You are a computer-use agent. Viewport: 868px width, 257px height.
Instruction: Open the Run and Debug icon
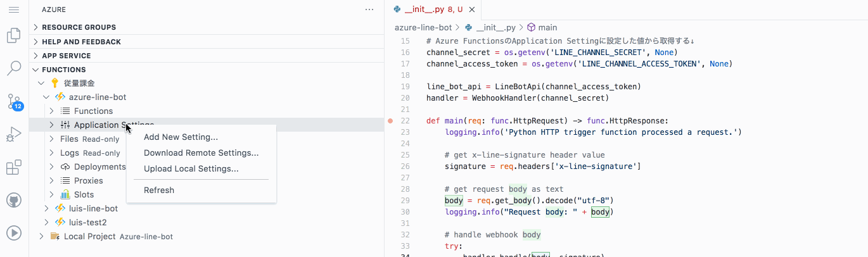pyautogui.click(x=14, y=135)
